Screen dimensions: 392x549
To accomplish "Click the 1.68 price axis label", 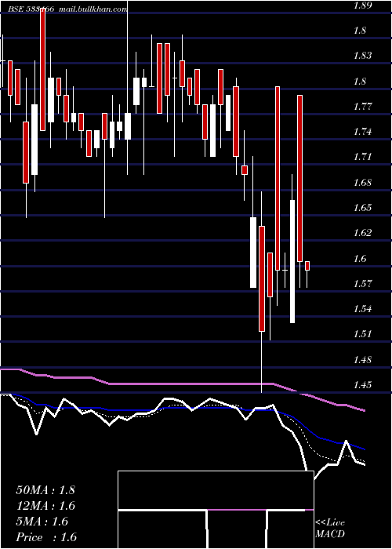I will click(362, 183).
